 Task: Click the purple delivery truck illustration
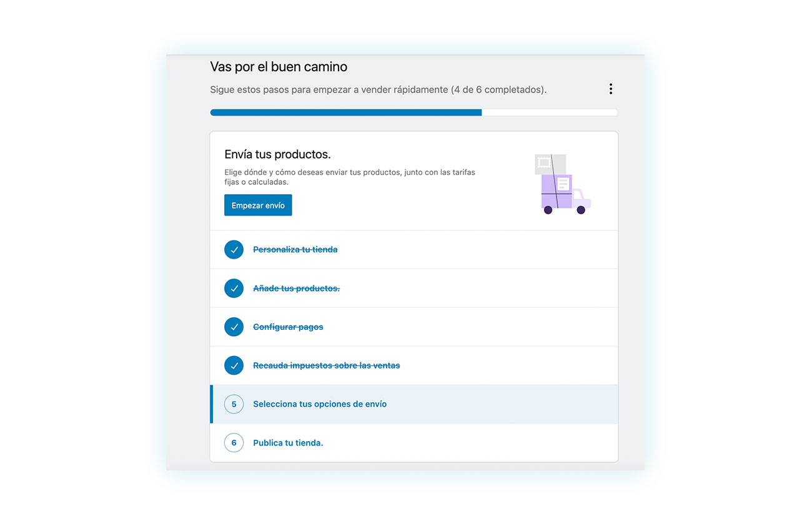point(565,195)
